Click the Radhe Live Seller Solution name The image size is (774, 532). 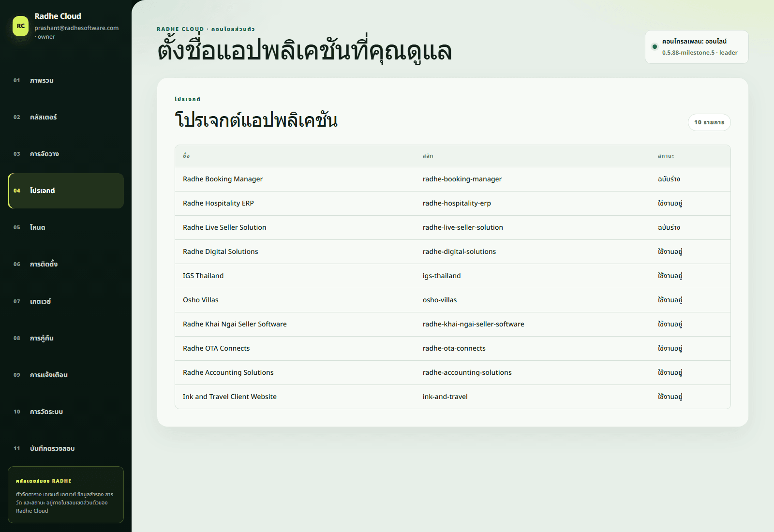(224, 227)
